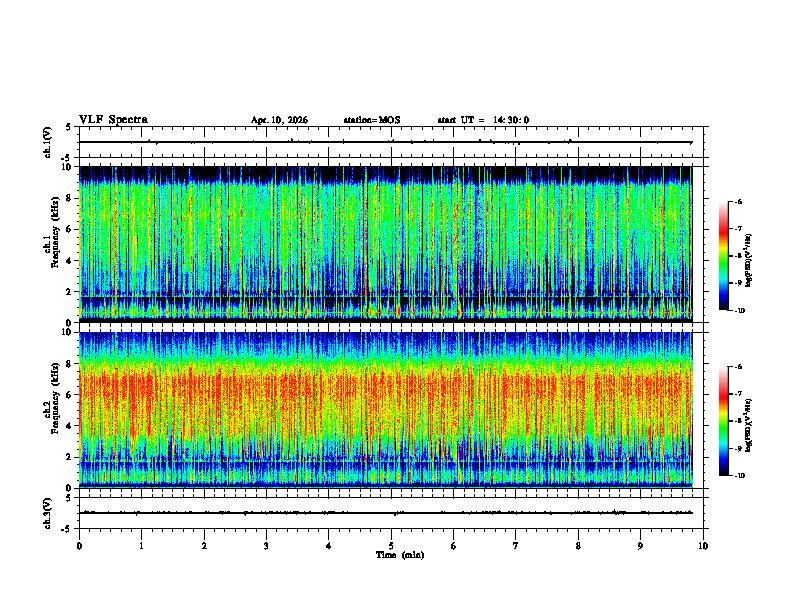Click the "station=MOS" header label
Screen dimensions: 792x612
[372, 120]
